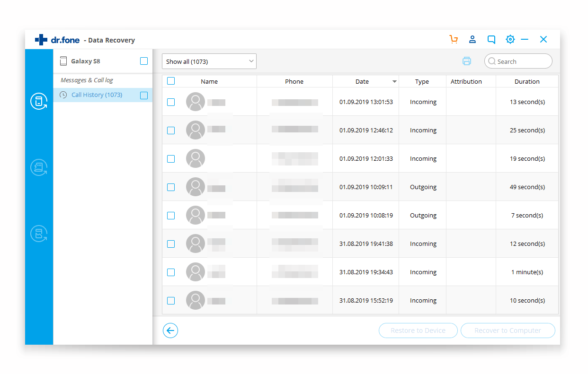Open the feedback chat icon
The image size is (588, 374).
(491, 40)
